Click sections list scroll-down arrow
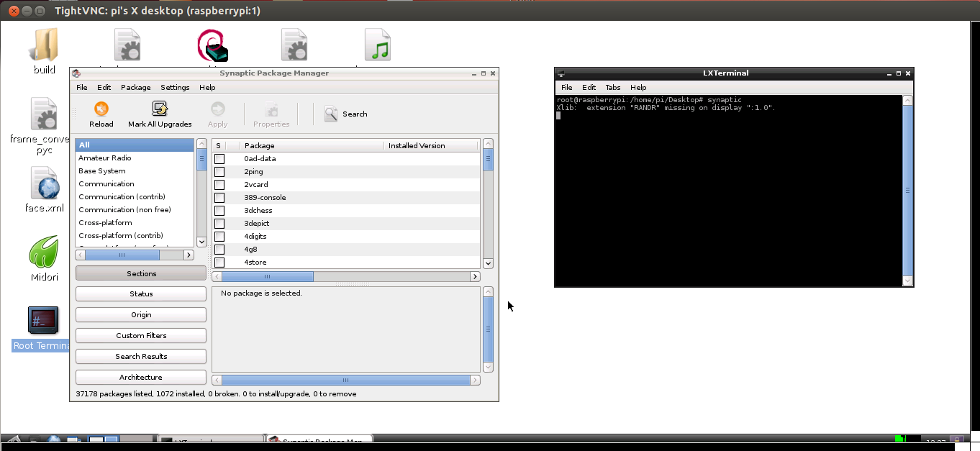Viewport: 980px width, 451px height. pos(201,242)
